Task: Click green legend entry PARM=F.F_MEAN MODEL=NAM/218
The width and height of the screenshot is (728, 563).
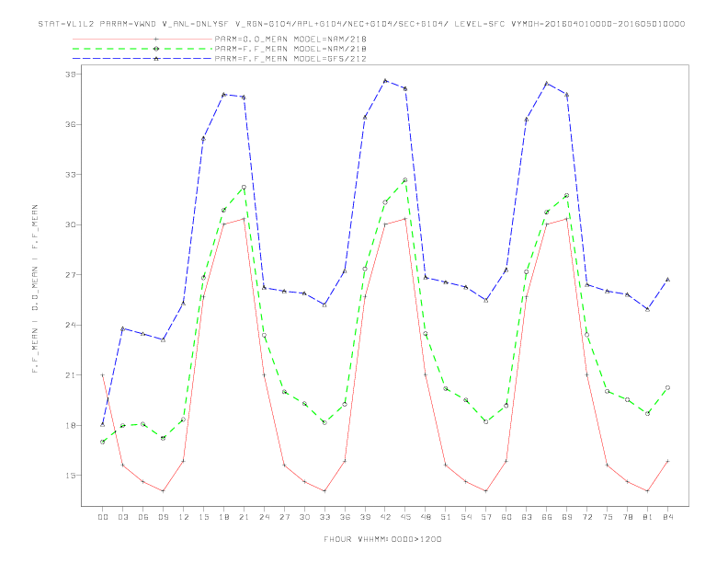Action: (x=290, y=49)
